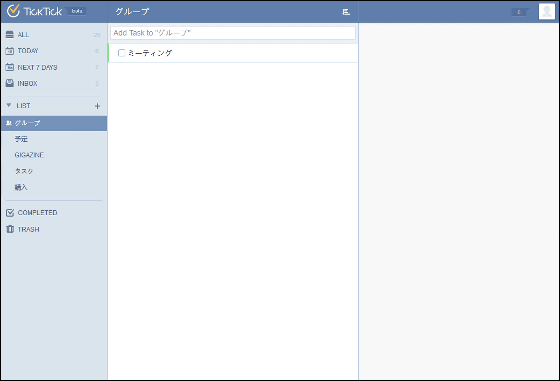Add a new list with plus icon

98,106
